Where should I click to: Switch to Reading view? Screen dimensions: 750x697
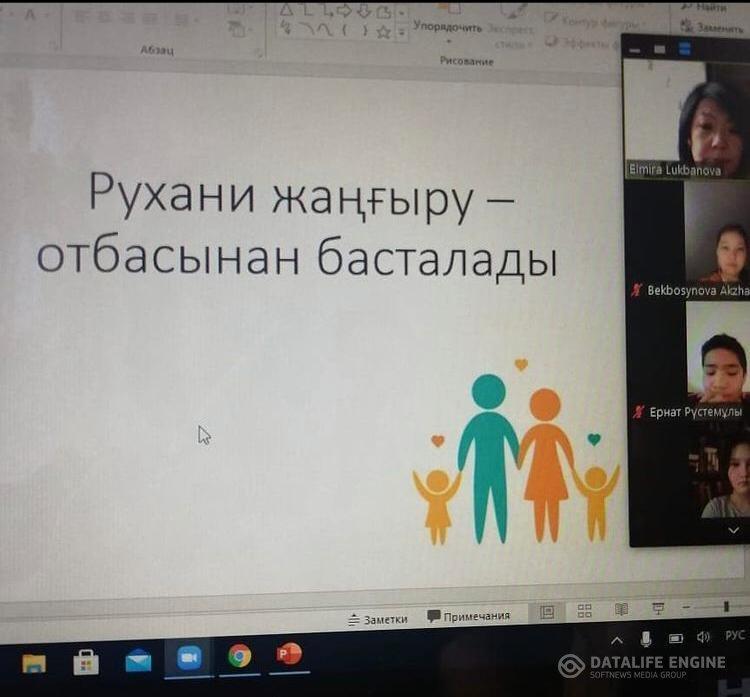point(621,609)
